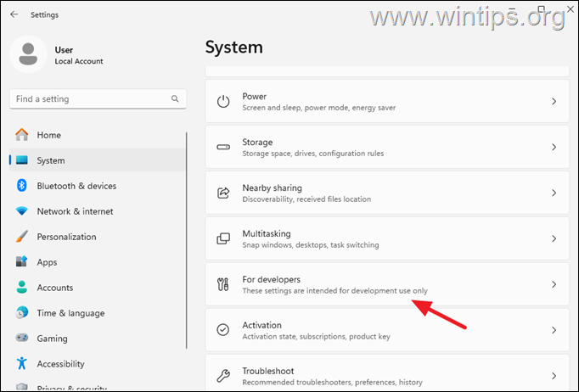Image resolution: width=579 pixels, height=392 pixels.
Task: Open the Apps section
Action: pyautogui.click(x=98, y=262)
